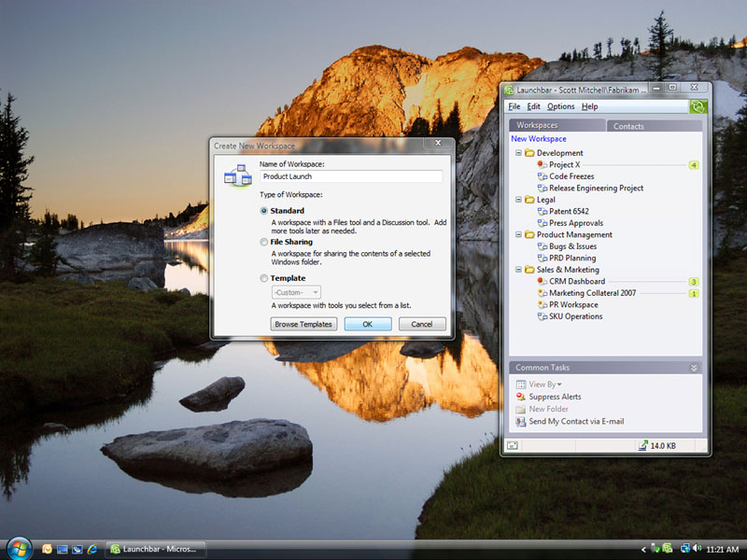Click the green Groove sync icon in the toolbar
The height and width of the screenshot is (560, 747).
click(698, 106)
